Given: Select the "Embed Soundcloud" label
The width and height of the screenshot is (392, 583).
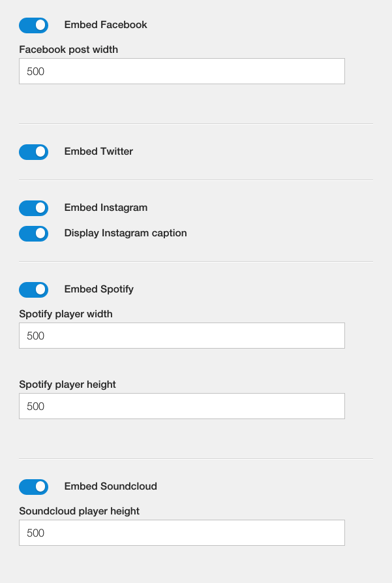Looking at the screenshot, I should coord(110,486).
